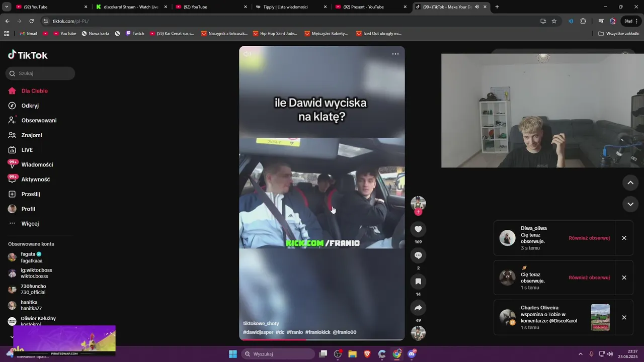Click the video progress bar
644x362 pixels.
[x=322, y=340]
